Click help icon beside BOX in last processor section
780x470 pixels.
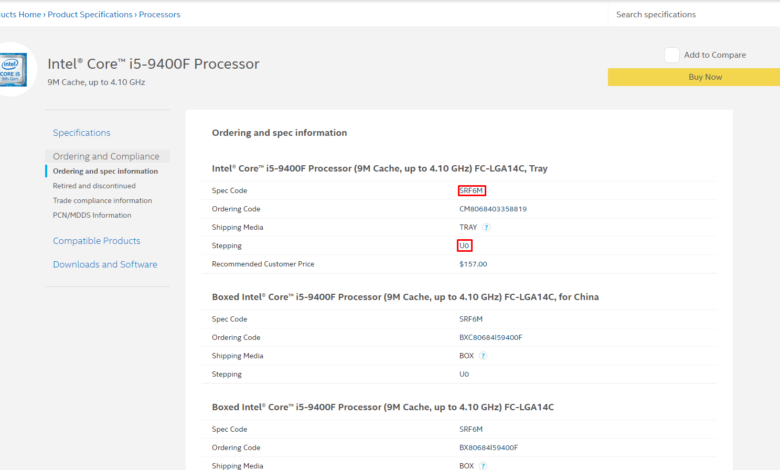483,466
